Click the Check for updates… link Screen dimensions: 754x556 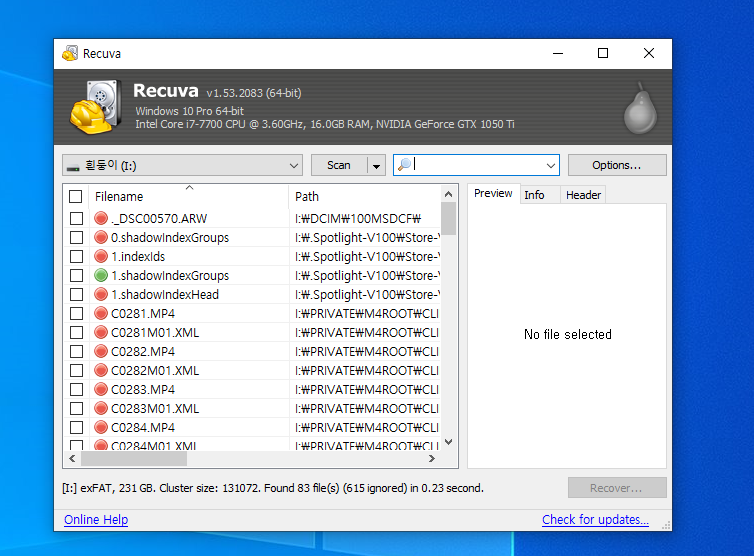pyautogui.click(x=595, y=519)
